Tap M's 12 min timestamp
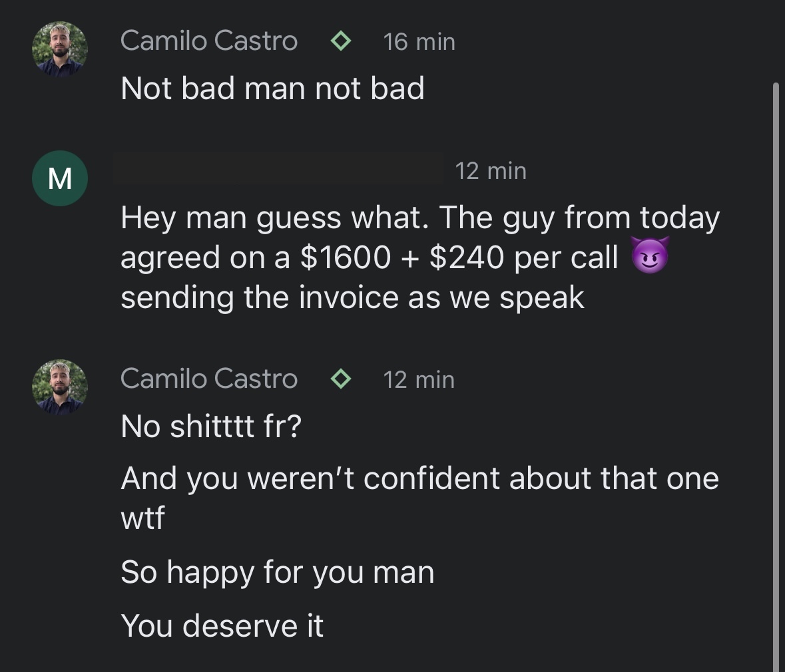785x672 pixels. (x=491, y=171)
